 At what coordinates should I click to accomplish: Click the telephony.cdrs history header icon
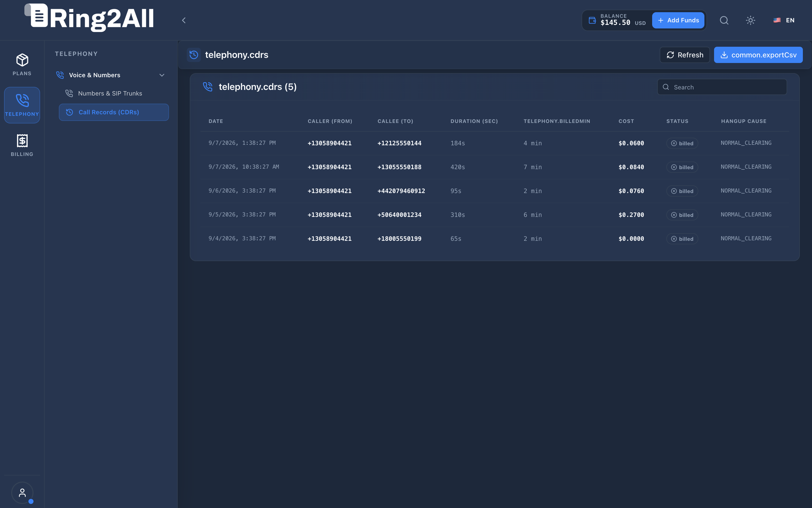click(194, 55)
